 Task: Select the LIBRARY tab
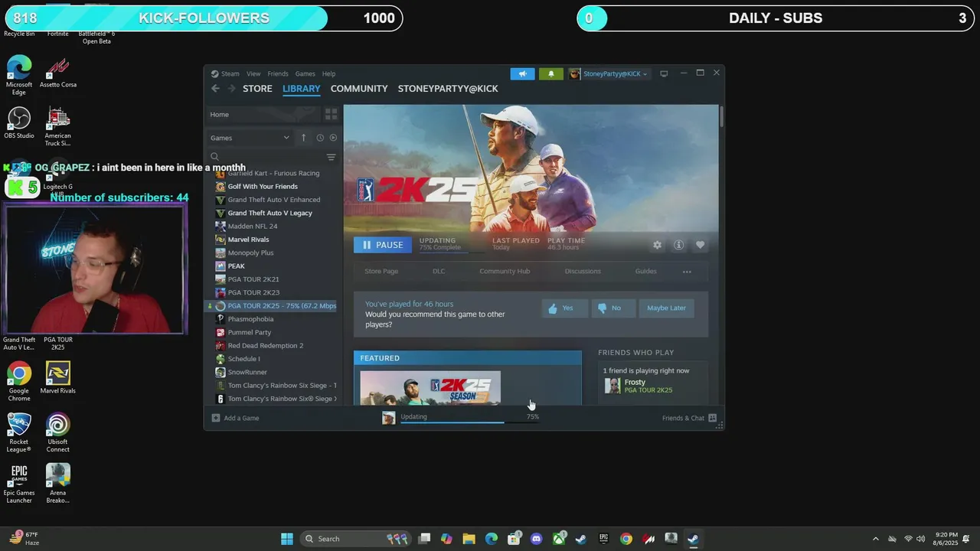[x=301, y=89]
